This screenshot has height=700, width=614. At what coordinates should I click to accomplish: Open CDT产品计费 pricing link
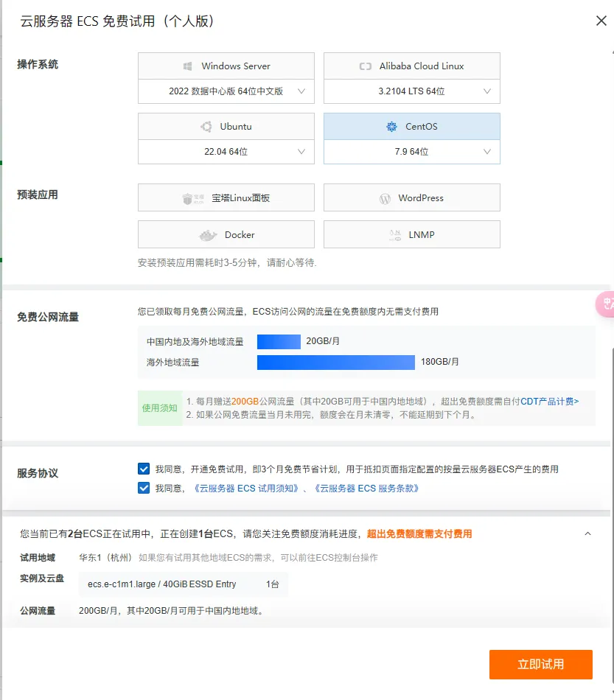click(550, 402)
